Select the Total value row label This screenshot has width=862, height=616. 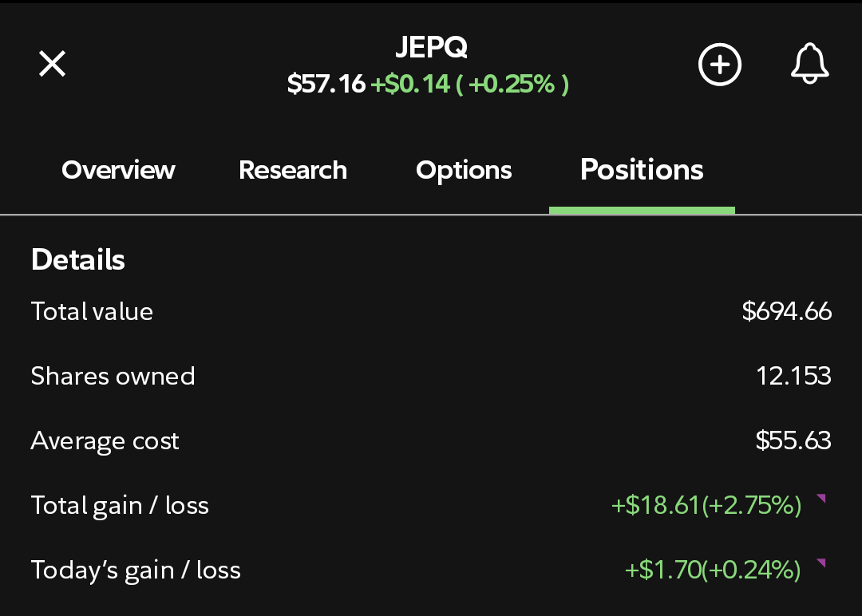(x=92, y=311)
